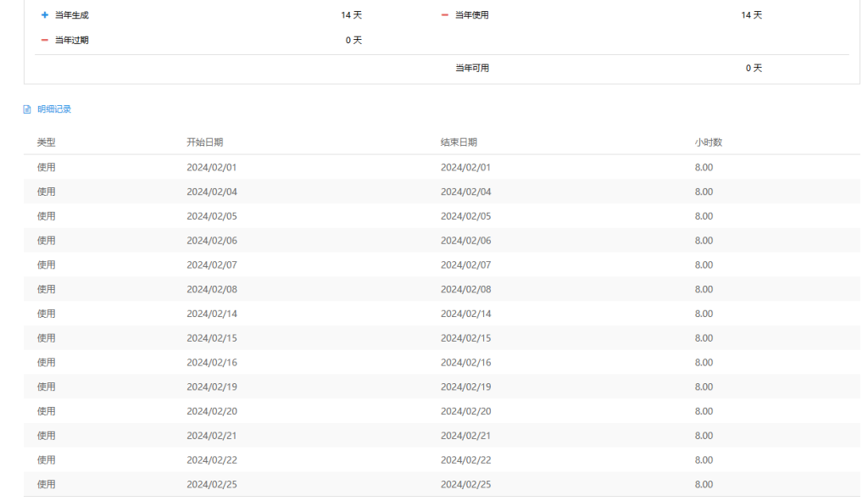Select the 2024/02/05 start date cell

click(212, 216)
